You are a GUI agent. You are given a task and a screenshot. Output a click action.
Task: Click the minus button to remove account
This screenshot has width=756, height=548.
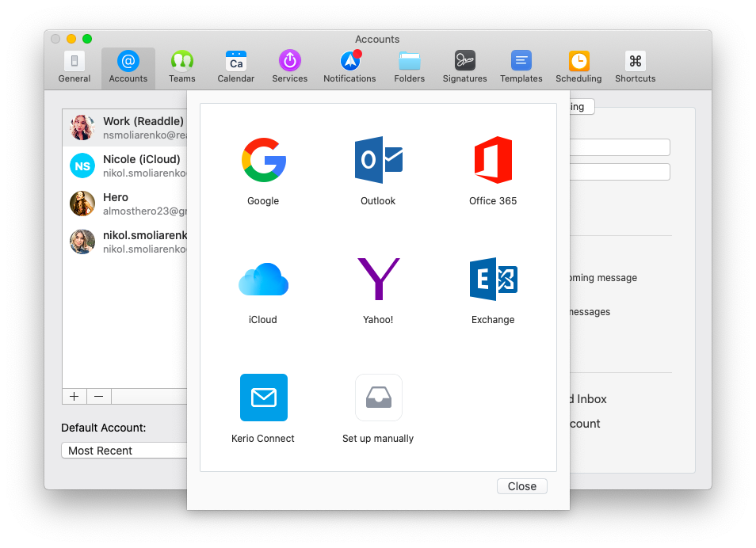click(99, 396)
